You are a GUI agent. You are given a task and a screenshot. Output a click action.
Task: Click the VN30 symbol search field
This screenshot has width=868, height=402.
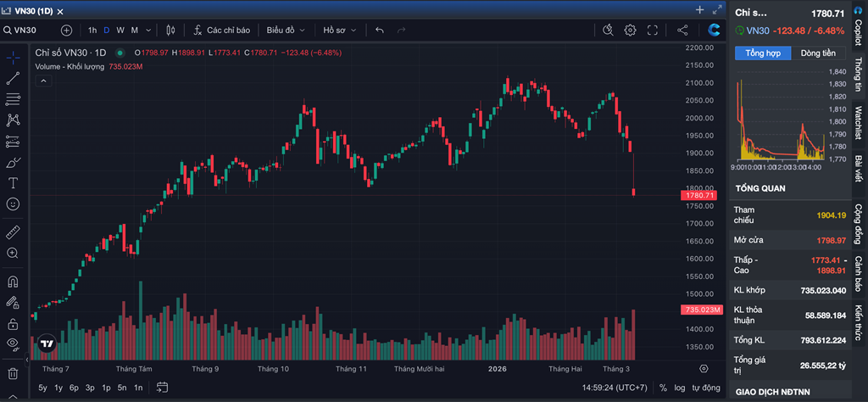[x=27, y=30]
